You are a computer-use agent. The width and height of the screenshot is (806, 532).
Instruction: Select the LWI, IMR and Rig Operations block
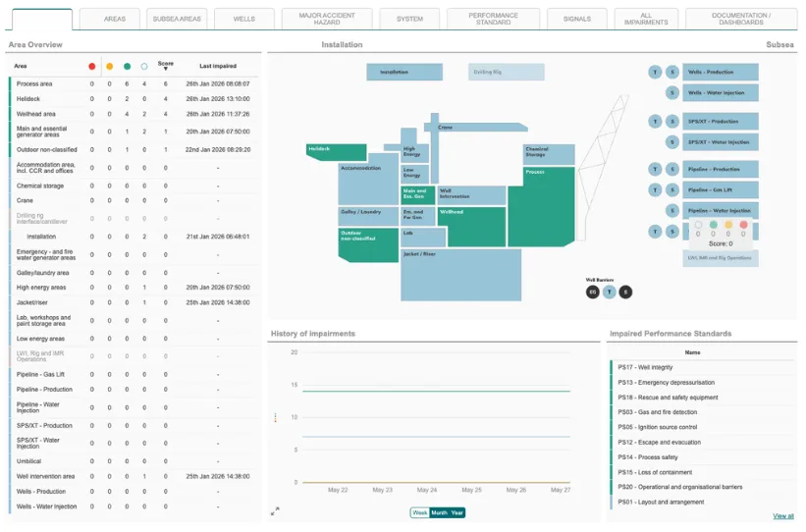click(x=721, y=258)
